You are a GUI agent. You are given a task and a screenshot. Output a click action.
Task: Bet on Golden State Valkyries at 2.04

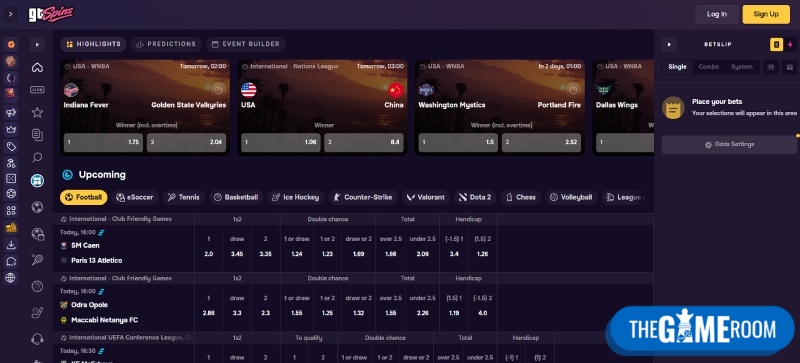(x=186, y=142)
